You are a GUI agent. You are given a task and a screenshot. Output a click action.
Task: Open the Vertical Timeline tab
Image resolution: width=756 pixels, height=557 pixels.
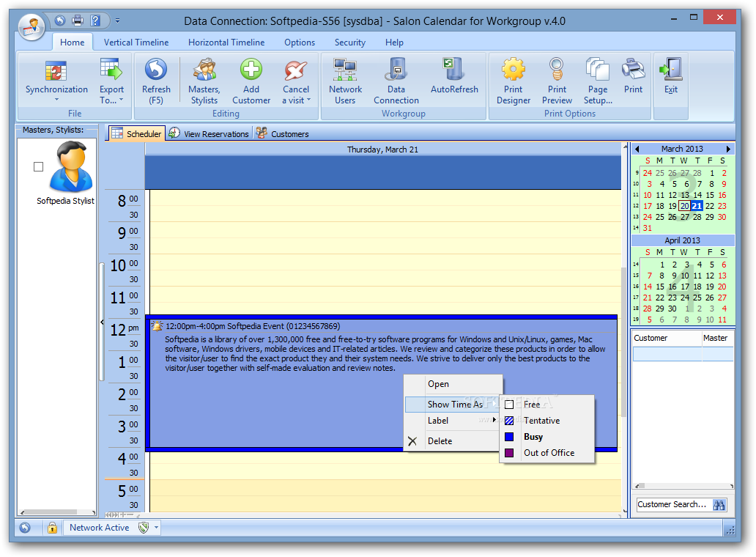136,43
